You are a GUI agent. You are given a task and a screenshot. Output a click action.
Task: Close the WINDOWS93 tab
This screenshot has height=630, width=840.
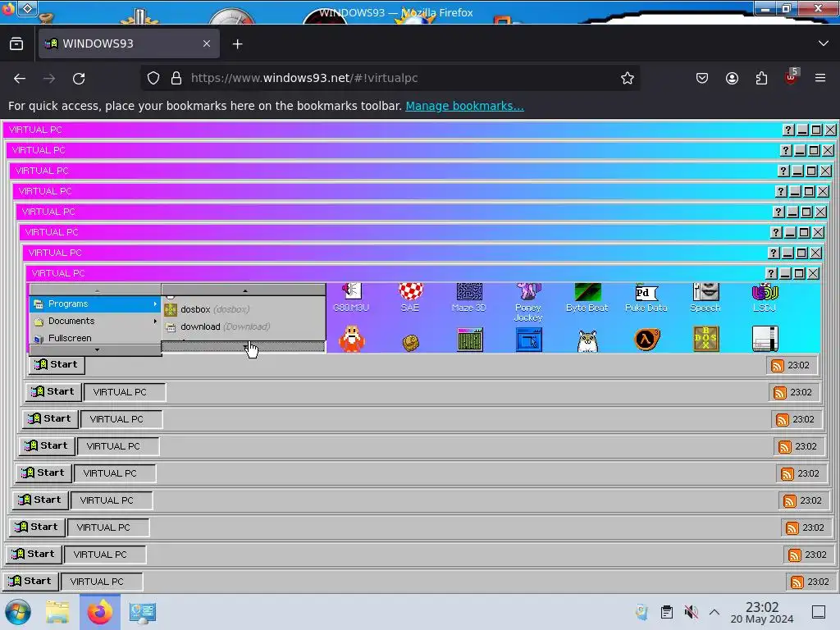tap(207, 44)
